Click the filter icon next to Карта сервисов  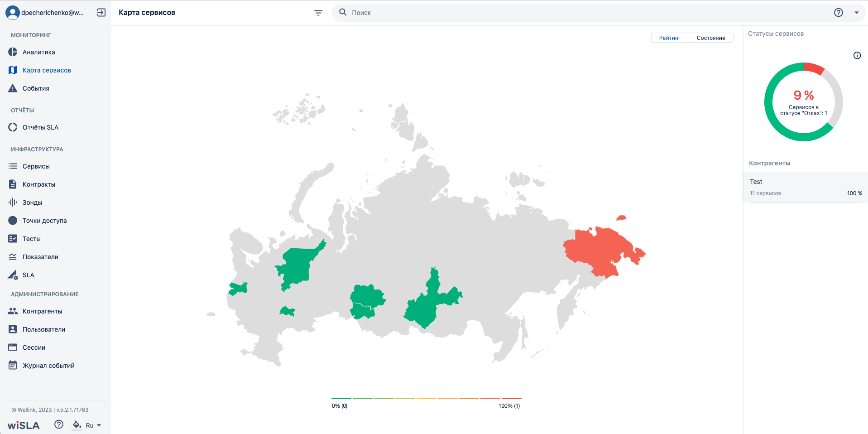[x=318, y=13]
